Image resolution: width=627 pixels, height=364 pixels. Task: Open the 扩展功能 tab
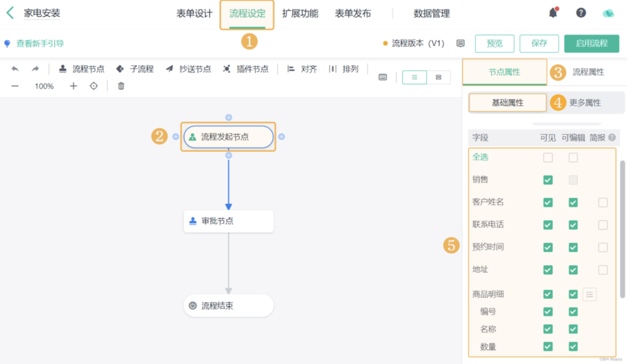pos(300,14)
